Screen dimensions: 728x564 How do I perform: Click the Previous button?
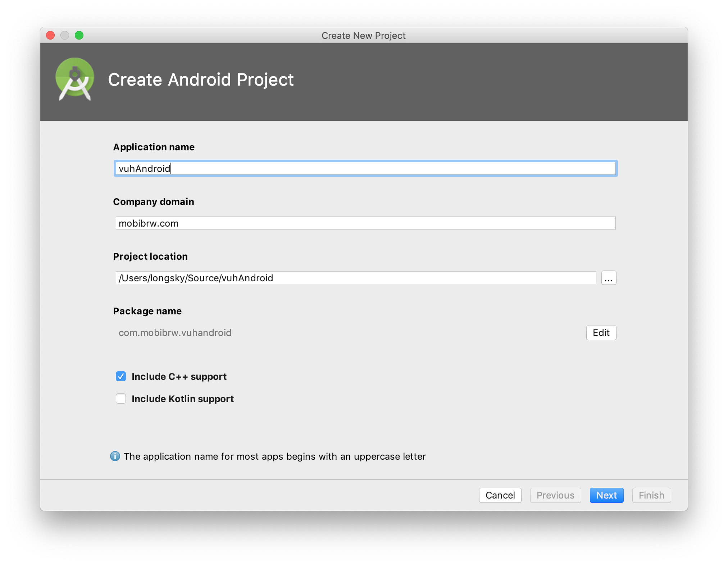tap(555, 495)
